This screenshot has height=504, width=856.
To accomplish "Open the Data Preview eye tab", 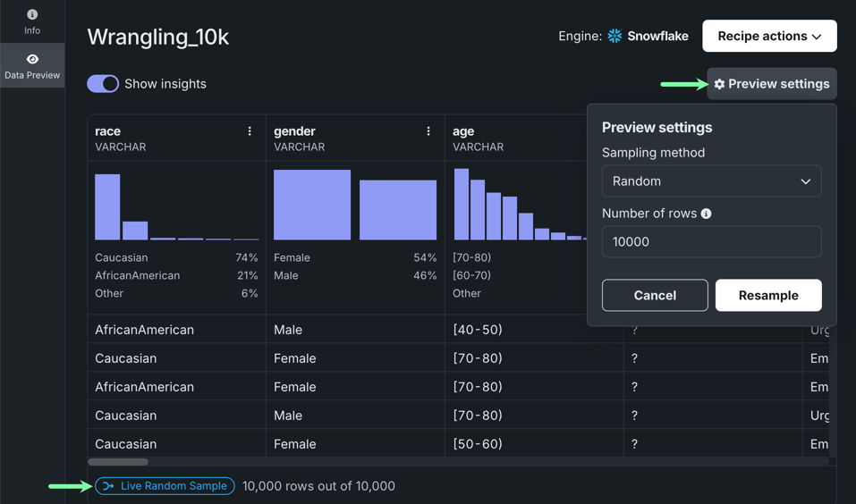I will pos(32,59).
